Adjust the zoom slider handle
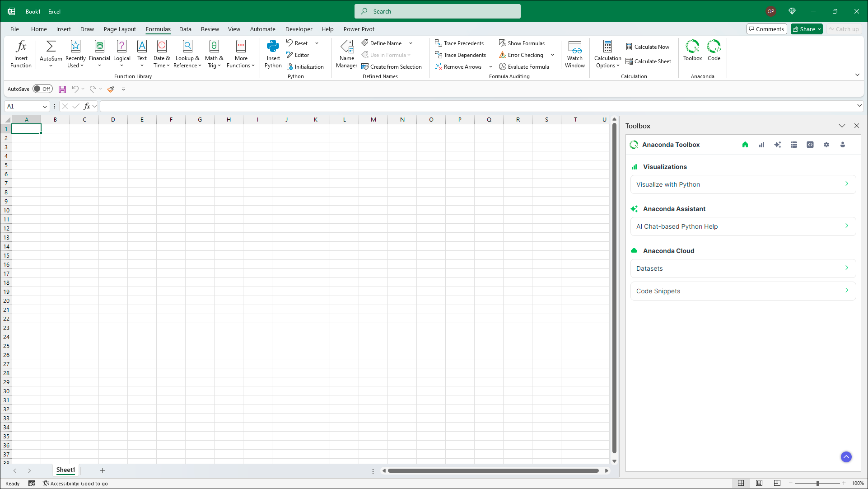 pyautogui.click(x=817, y=483)
